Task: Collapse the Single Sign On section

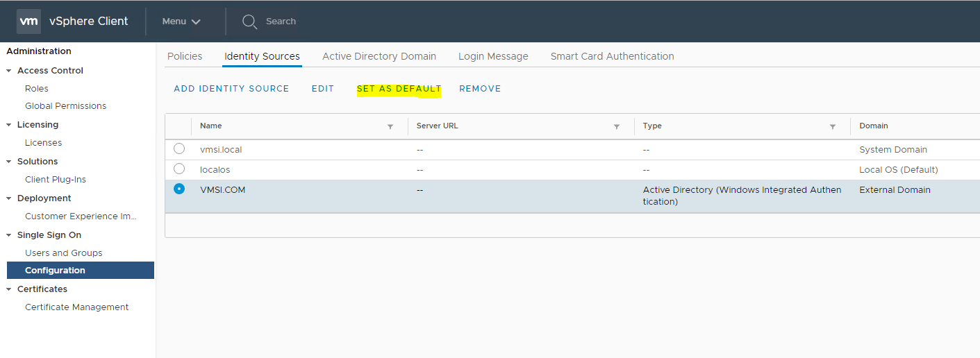Action: point(9,235)
